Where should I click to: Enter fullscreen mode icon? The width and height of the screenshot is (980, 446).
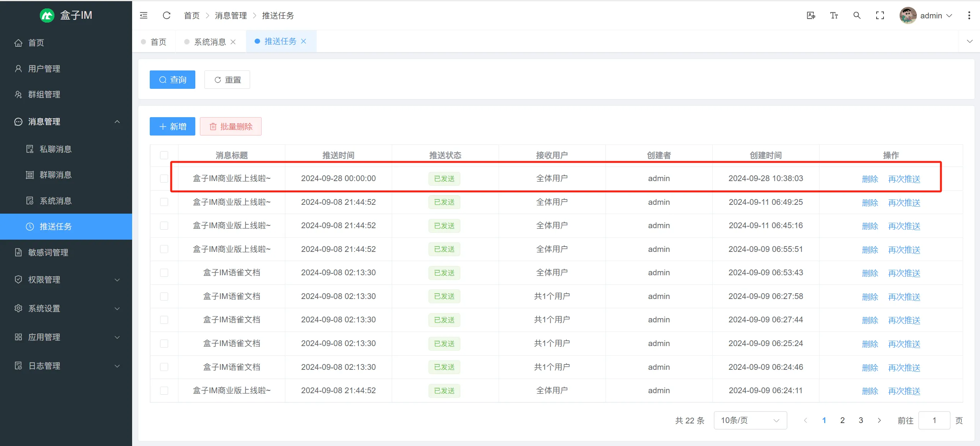coord(880,15)
